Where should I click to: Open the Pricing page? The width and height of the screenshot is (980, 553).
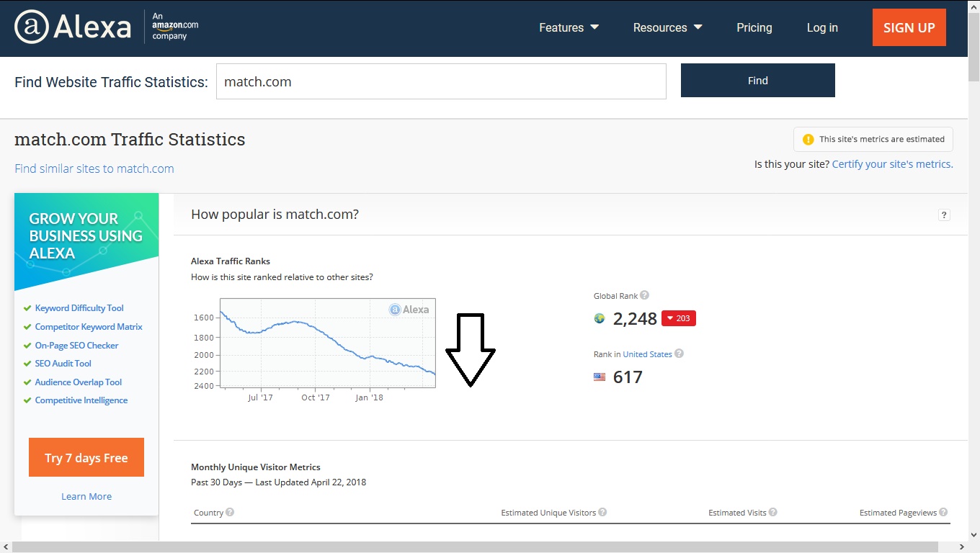754,27
